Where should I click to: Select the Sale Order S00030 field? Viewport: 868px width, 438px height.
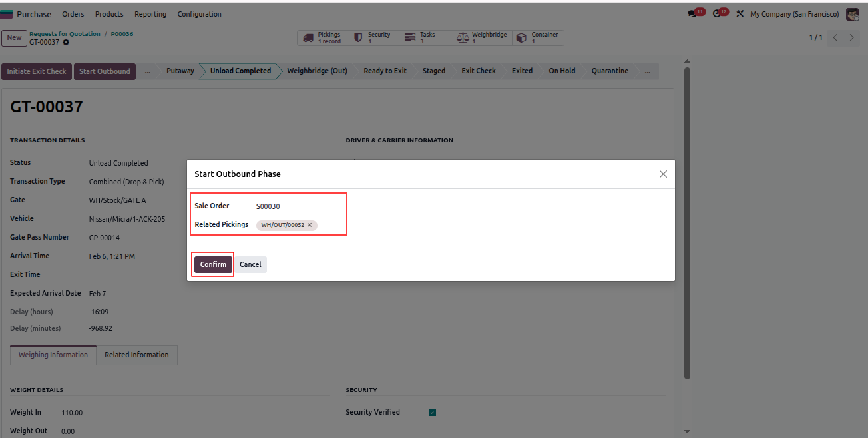(x=268, y=206)
